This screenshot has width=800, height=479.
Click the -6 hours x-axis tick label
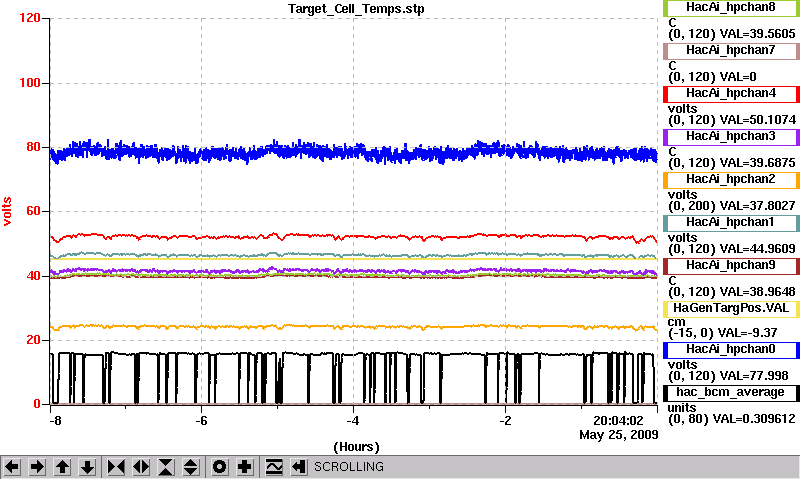point(202,421)
